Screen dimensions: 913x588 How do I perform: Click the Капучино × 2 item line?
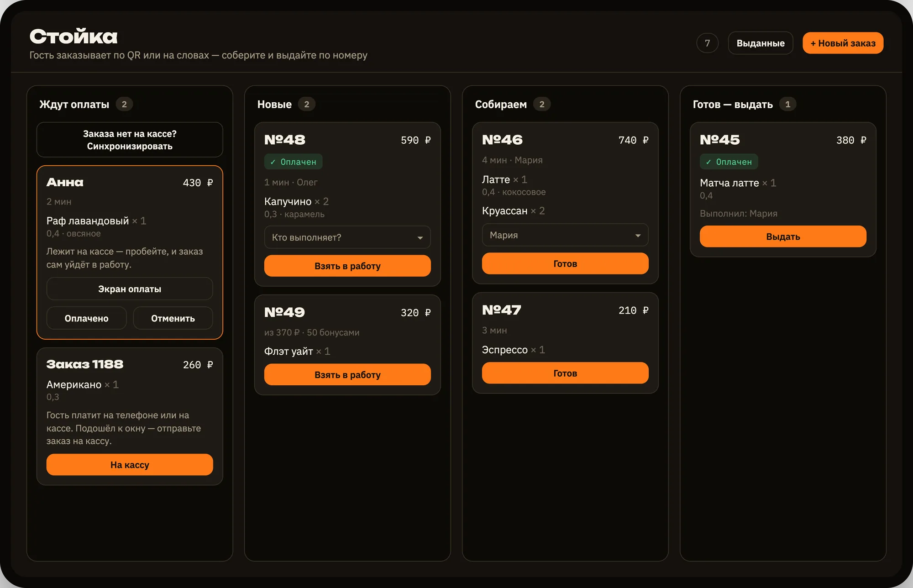point(296,201)
